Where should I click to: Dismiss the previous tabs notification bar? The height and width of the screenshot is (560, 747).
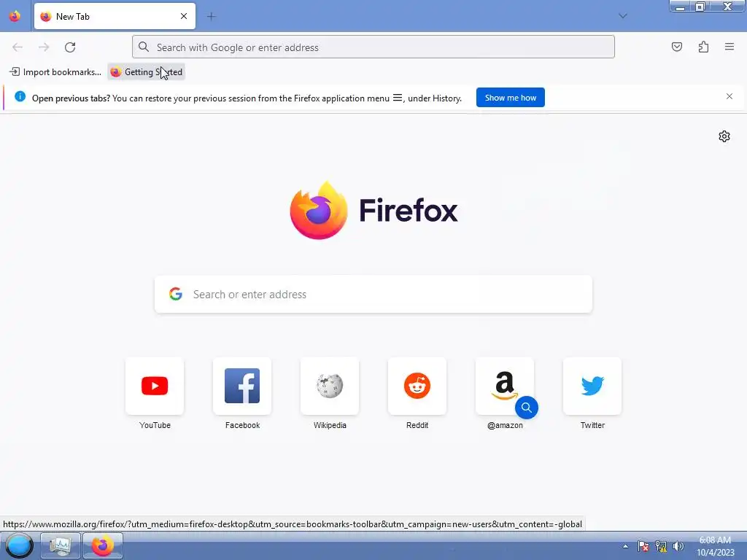[x=729, y=97]
